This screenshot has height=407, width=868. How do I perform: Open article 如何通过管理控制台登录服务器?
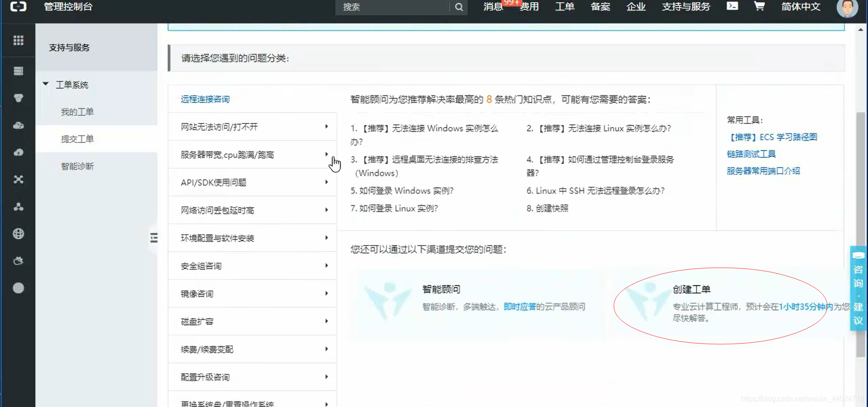pyautogui.click(x=600, y=166)
